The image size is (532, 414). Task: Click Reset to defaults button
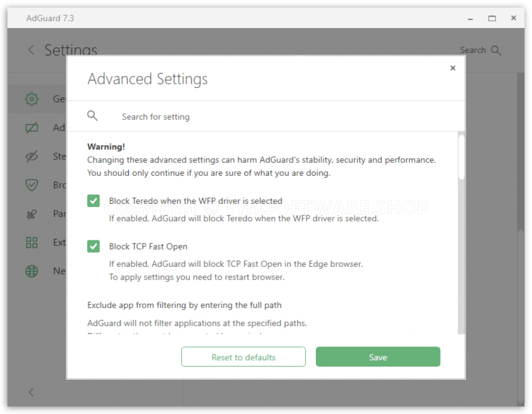[x=243, y=357]
